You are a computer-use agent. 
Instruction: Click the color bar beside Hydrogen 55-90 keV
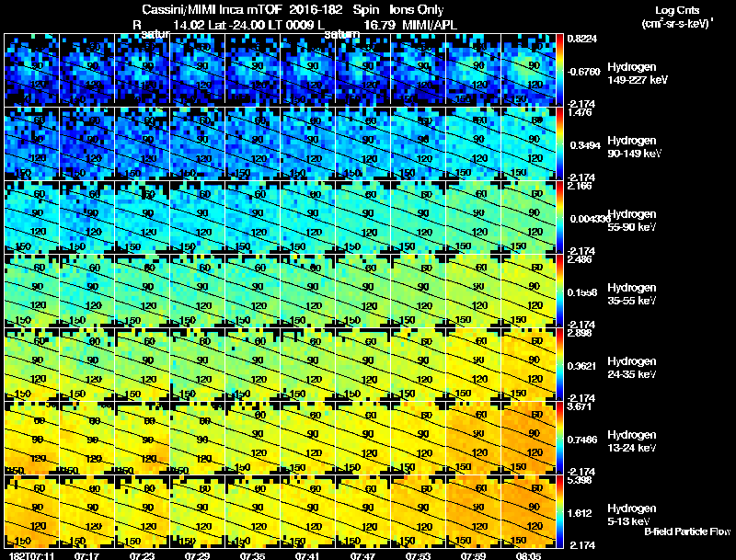(559, 217)
